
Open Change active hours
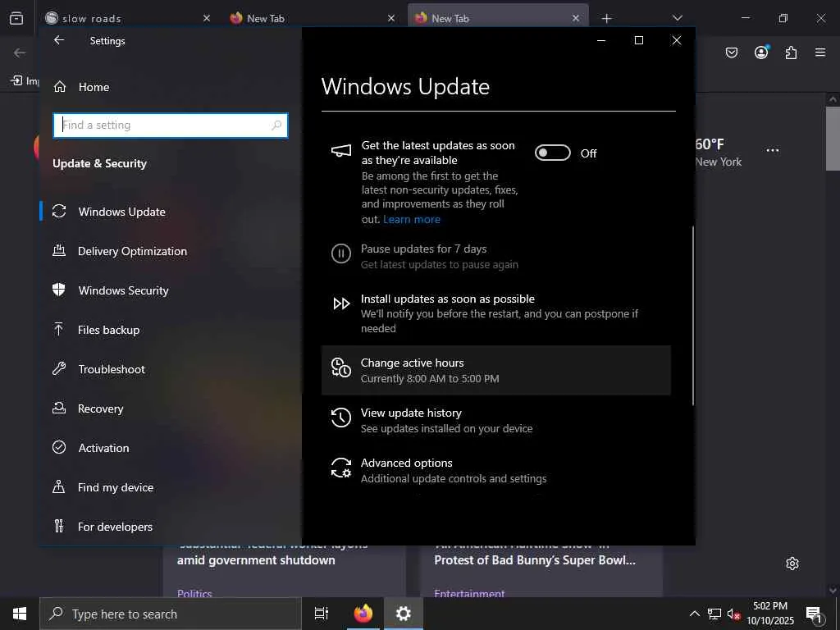(495, 370)
